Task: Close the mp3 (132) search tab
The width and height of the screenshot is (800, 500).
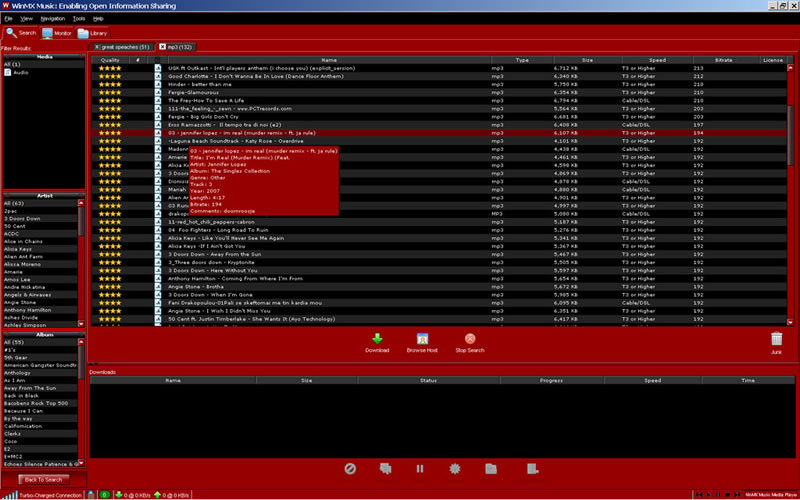Action: (162, 47)
